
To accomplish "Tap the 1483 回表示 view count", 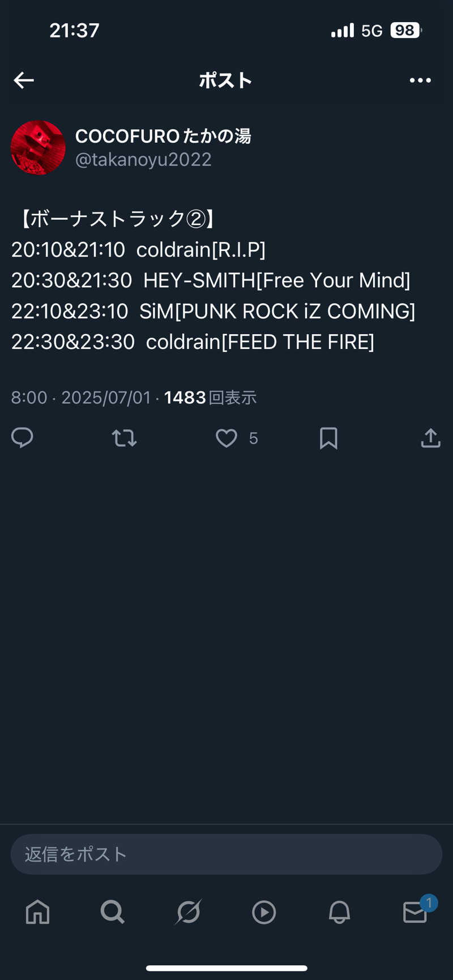I will click(210, 398).
